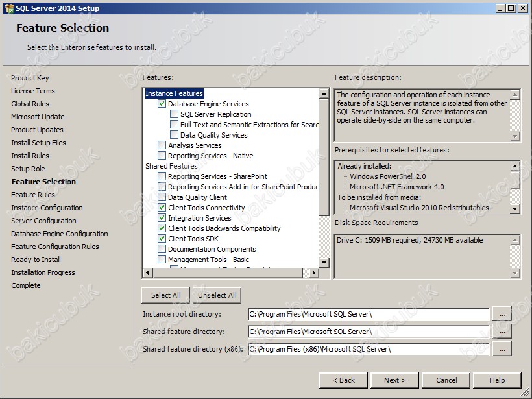This screenshot has height=399, width=532.
Task: Click the Shared feature directory (x86) field
Action: point(369,349)
